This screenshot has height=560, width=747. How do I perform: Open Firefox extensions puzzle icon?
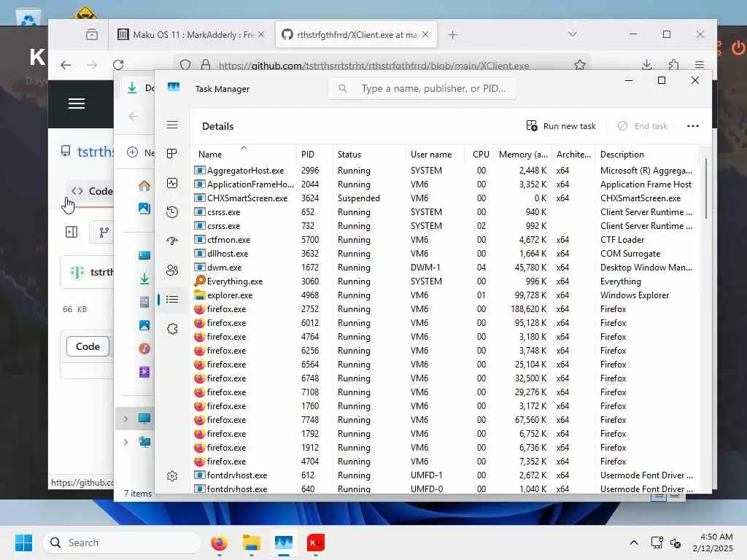(673, 65)
